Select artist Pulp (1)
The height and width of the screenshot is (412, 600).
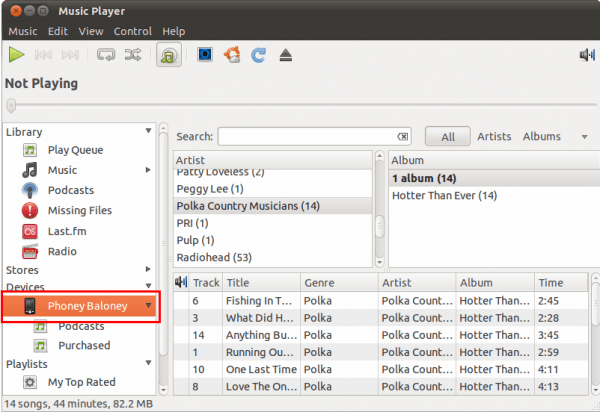(x=272, y=240)
